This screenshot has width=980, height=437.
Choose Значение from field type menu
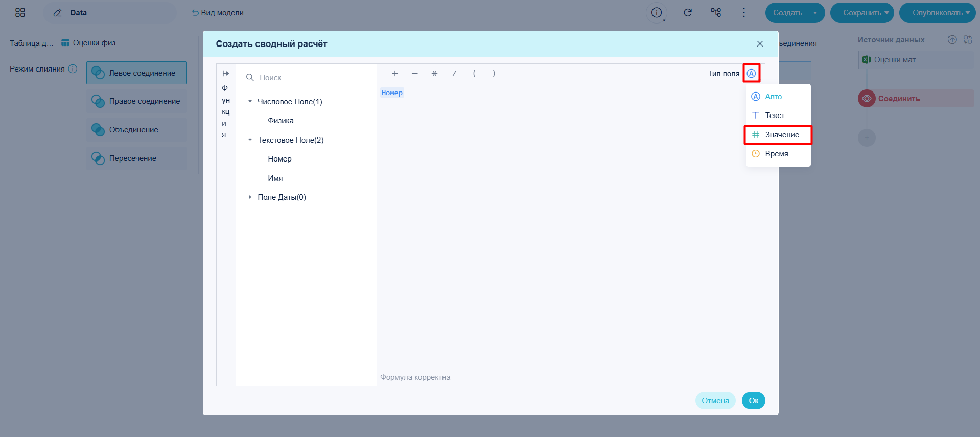coord(778,135)
